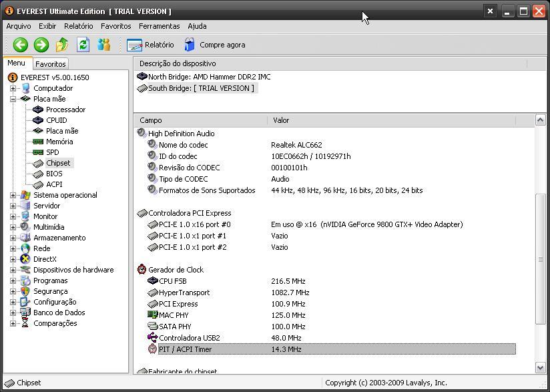Image resolution: width=550 pixels, height=392 pixels.
Task: Open the Relatório menu in menu bar
Action: click(79, 26)
